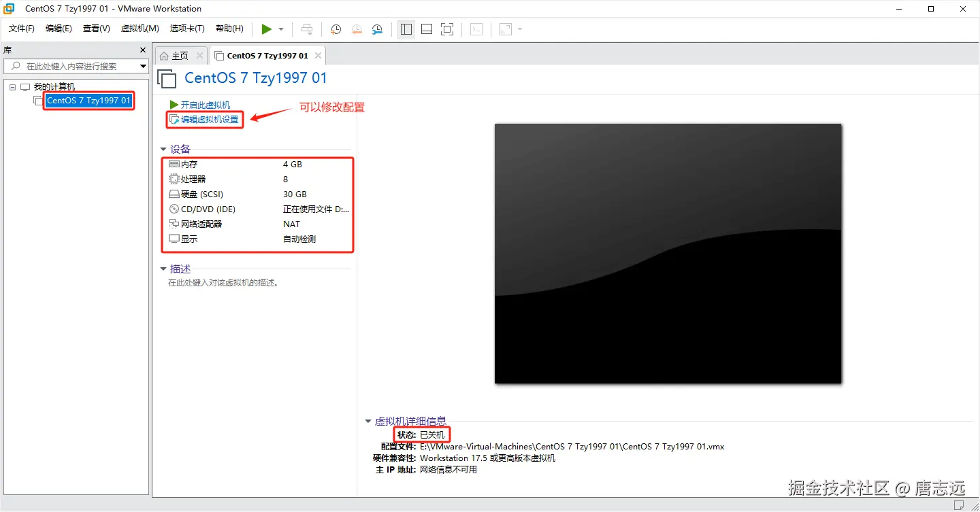
Task: Open the power options dropdown arrow beside play
Action: (281, 29)
